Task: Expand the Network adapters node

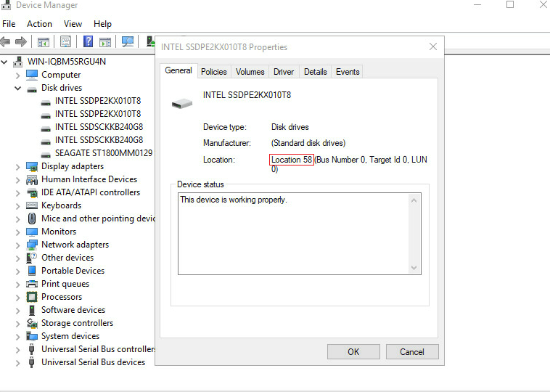Action: click(17, 245)
